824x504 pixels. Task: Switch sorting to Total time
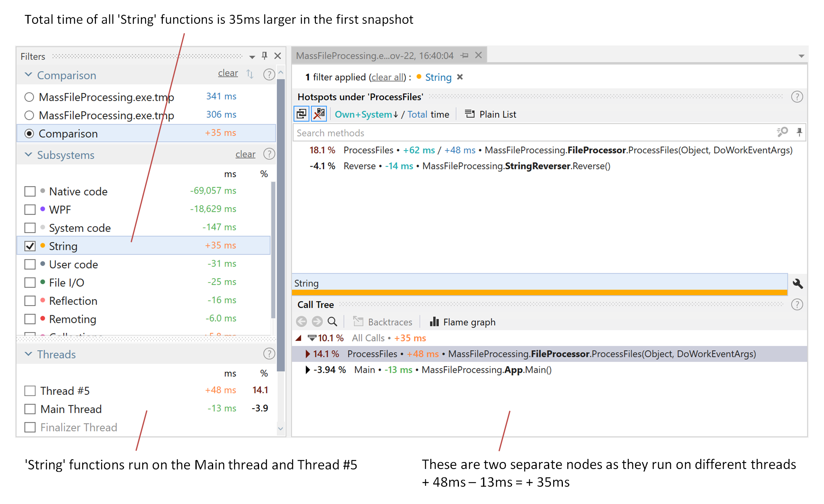(x=417, y=114)
